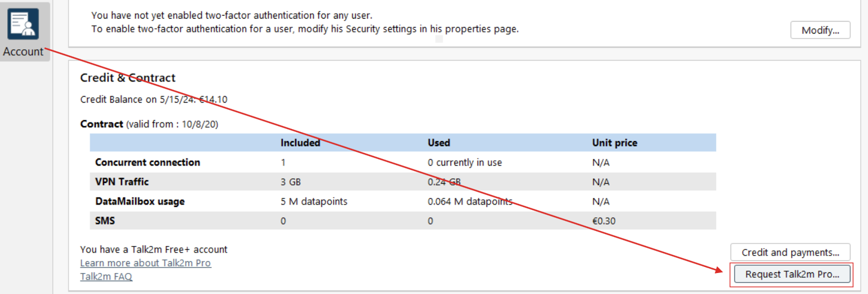868x294 pixels.
Task: Open the Learn more about Talk2m Pro link
Action: [x=145, y=263]
